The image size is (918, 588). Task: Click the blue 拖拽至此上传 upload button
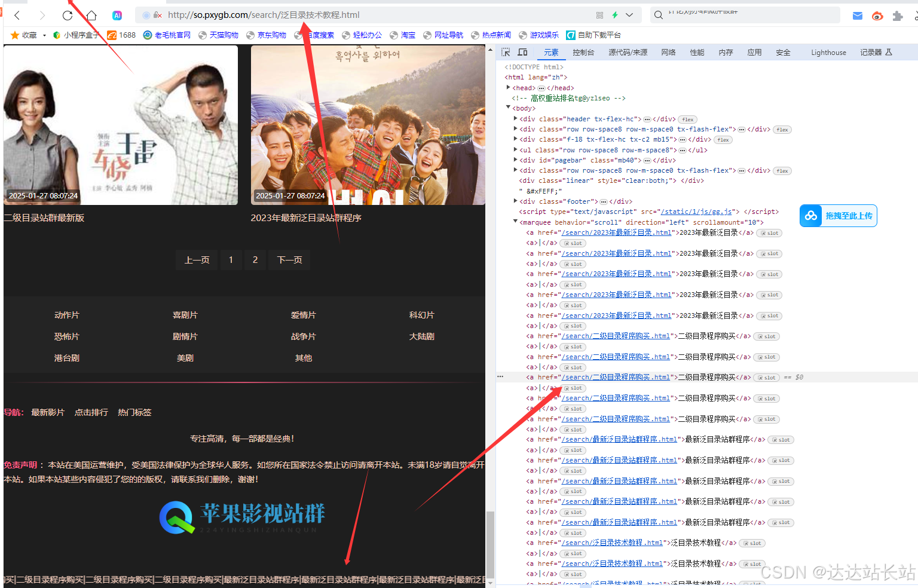coord(839,216)
